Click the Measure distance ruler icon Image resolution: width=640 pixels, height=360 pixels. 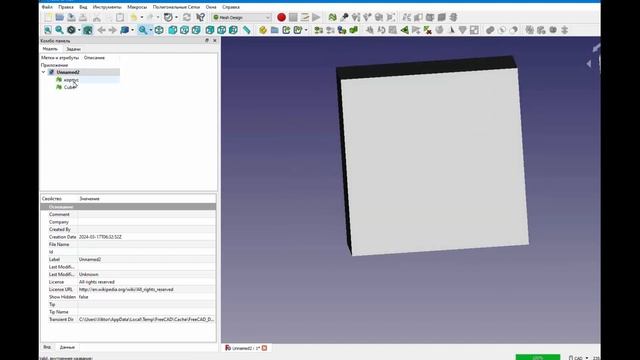[x=247, y=30]
